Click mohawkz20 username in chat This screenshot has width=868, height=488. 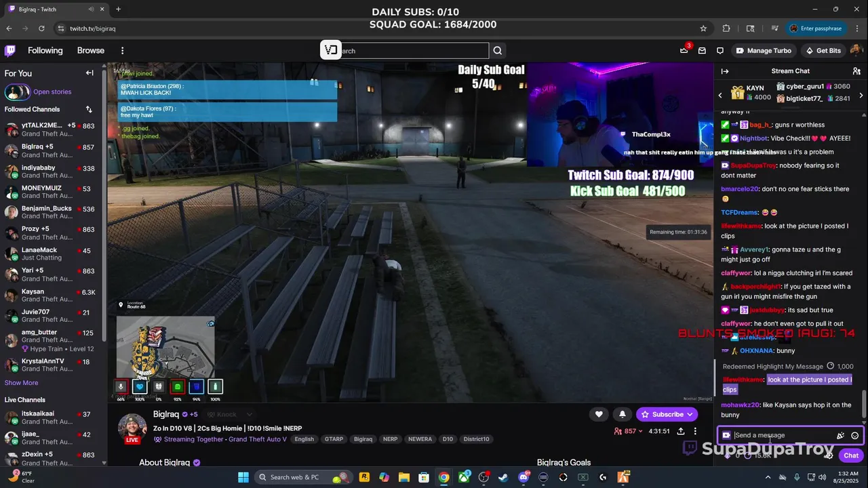pos(740,405)
